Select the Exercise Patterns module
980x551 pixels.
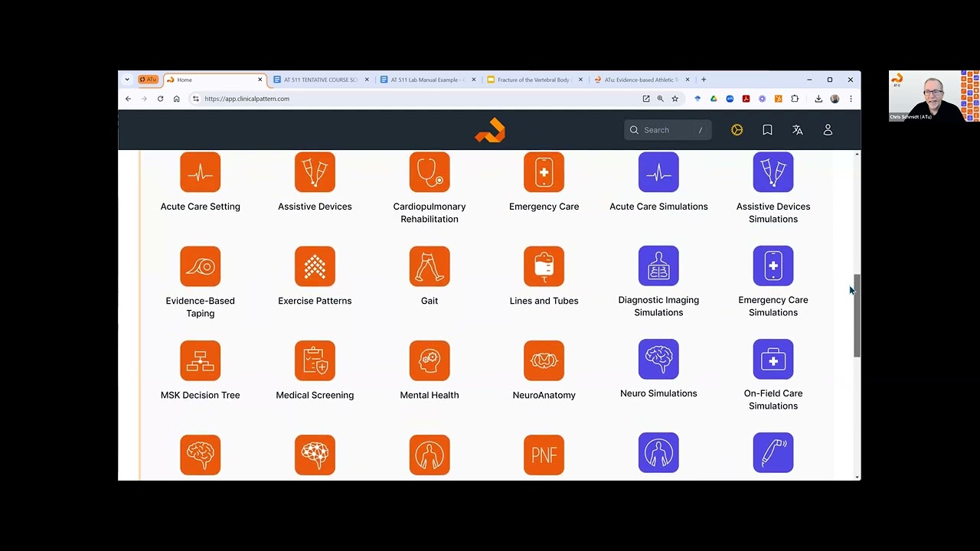(315, 266)
